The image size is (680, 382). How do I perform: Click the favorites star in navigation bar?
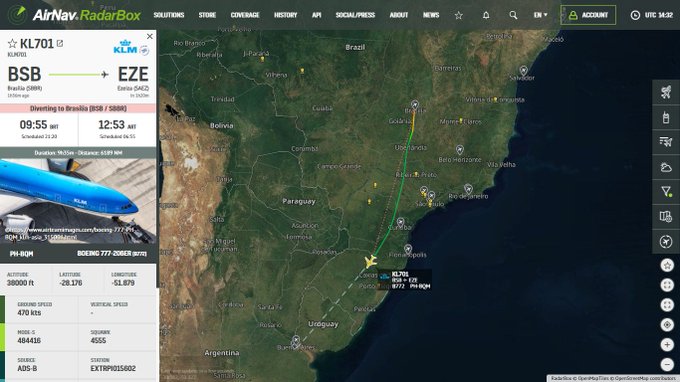click(x=458, y=15)
